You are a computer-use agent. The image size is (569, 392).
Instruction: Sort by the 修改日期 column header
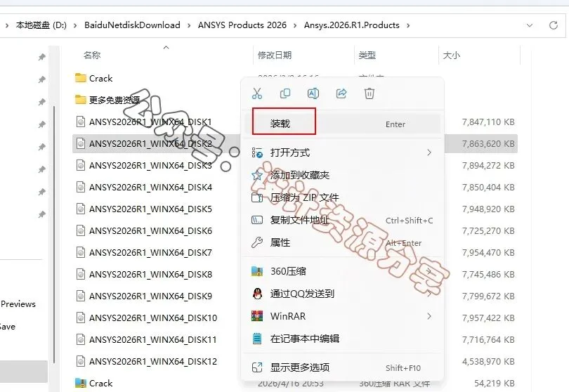tap(275, 55)
